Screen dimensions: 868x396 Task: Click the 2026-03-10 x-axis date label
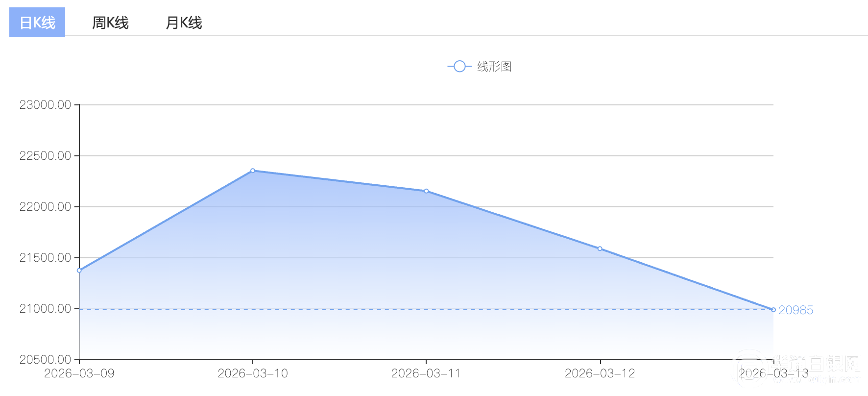pos(253,373)
